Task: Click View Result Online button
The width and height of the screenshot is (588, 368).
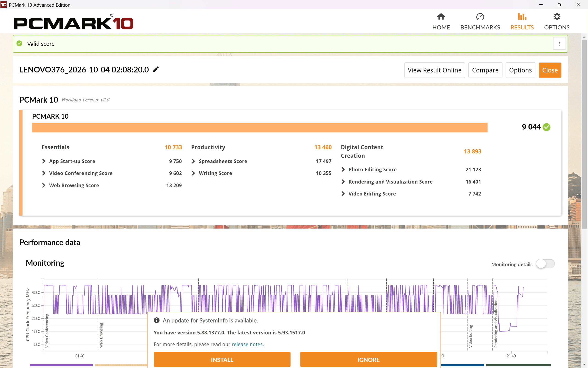Action: tap(434, 70)
